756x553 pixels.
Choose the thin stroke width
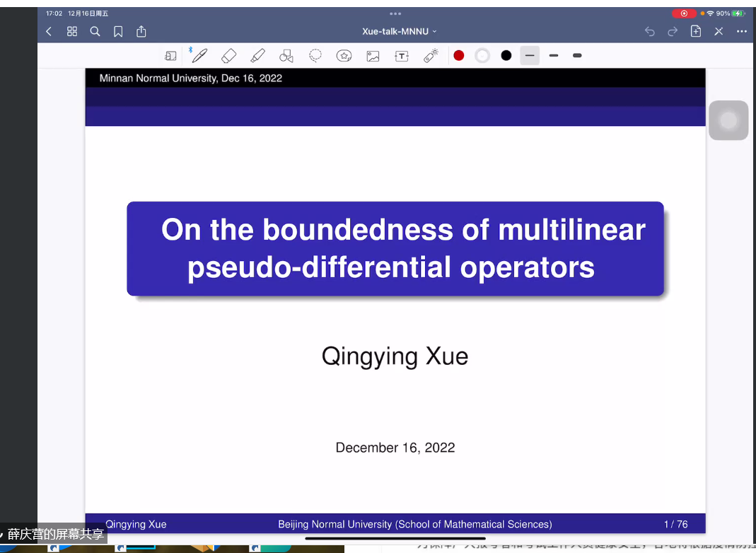[530, 55]
